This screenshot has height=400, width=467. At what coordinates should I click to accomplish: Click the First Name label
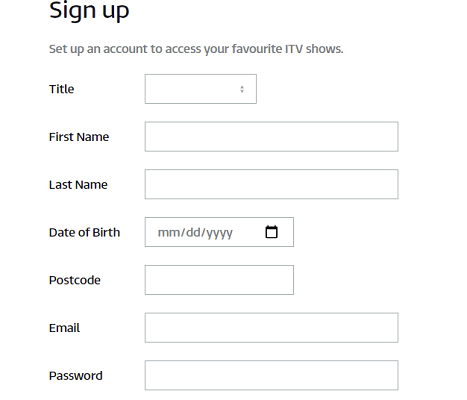point(79,137)
